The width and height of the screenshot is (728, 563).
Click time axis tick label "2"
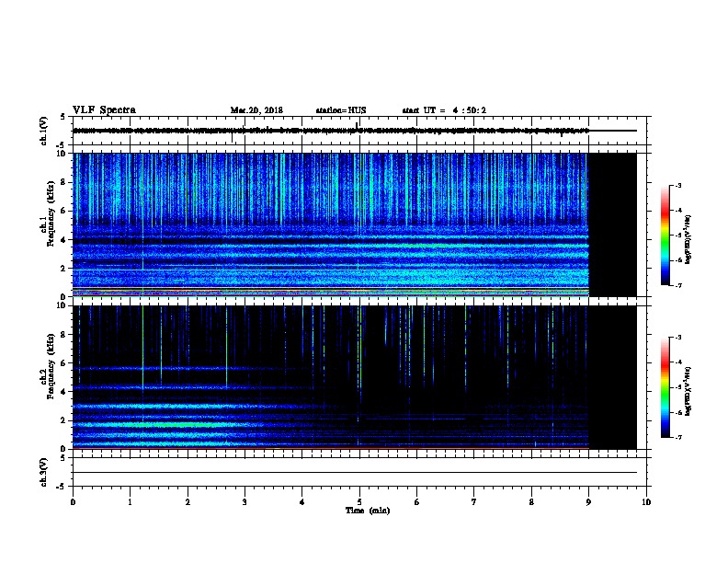pos(188,501)
